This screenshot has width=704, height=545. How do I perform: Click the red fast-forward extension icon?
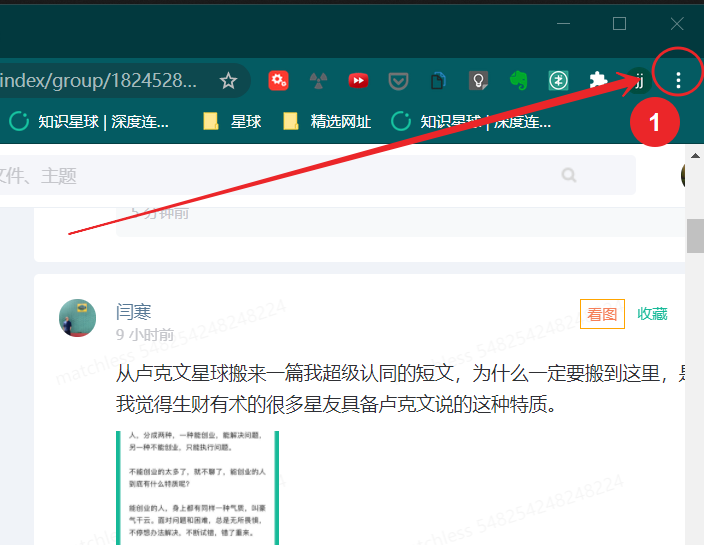357,81
